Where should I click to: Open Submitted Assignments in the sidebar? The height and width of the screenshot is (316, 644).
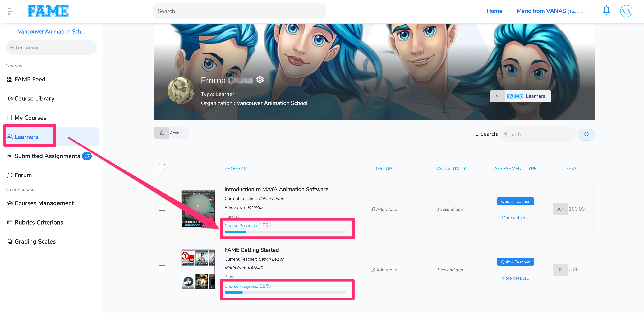(47, 156)
